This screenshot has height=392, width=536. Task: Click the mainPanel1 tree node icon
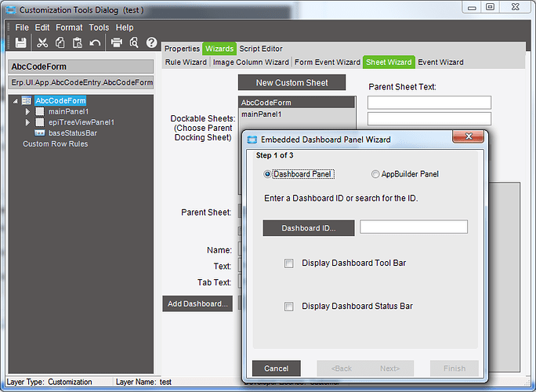[40, 111]
